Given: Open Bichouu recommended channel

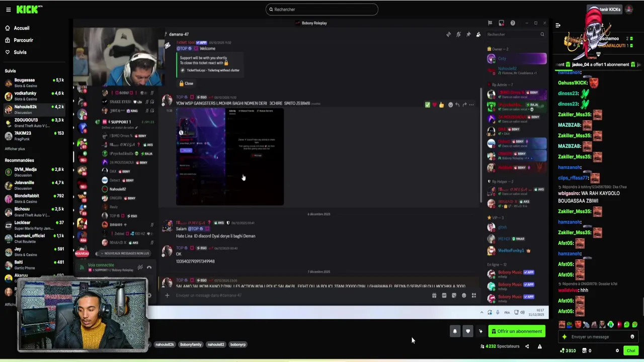Looking at the screenshot, I should point(34,211).
